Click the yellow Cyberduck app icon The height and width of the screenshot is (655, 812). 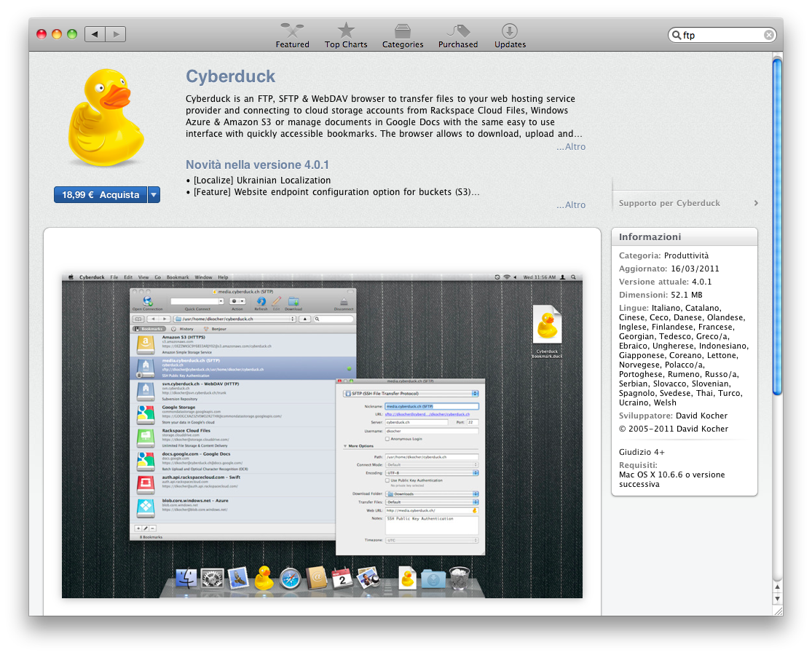pyautogui.click(x=106, y=117)
